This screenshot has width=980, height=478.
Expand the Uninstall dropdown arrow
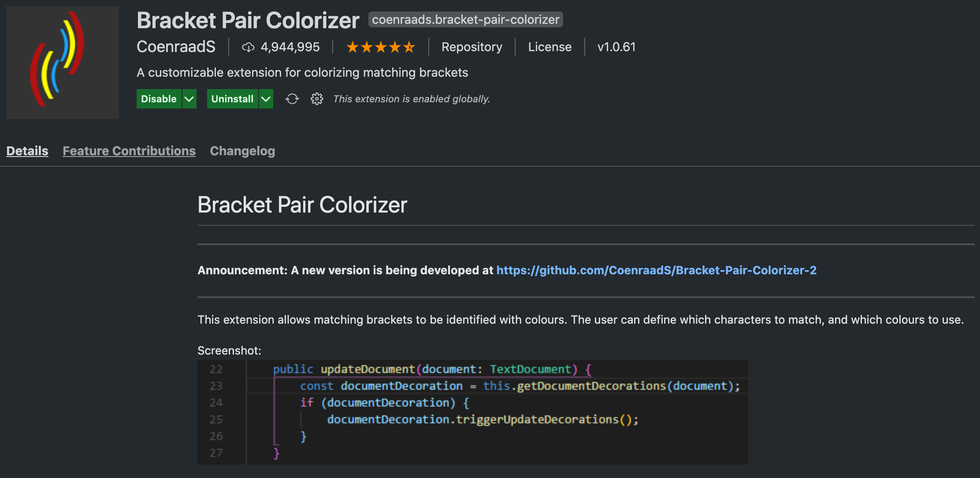(266, 99)
